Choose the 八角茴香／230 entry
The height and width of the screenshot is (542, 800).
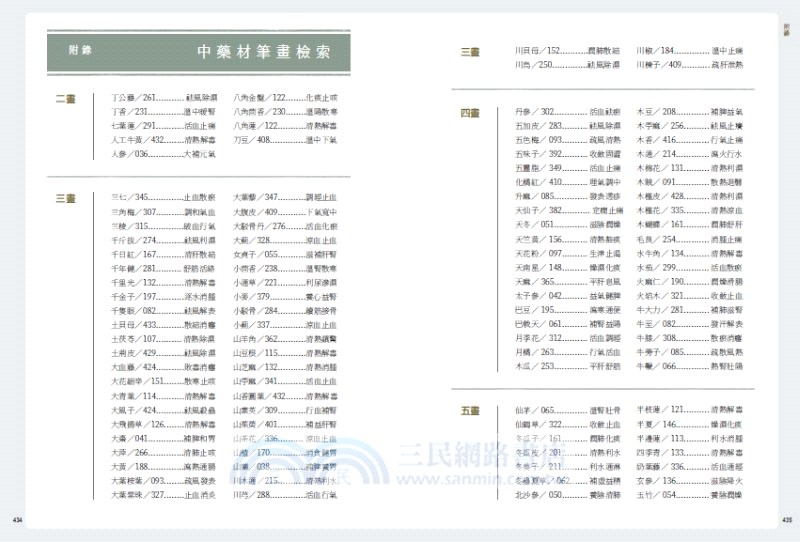click(x=285, y=111)
